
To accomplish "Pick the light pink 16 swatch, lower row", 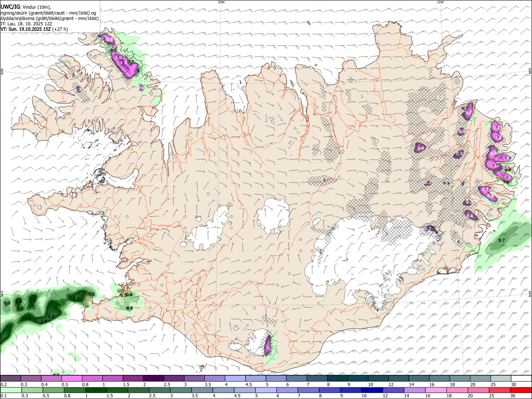I will pyautogui.click(x=436, y=390).
